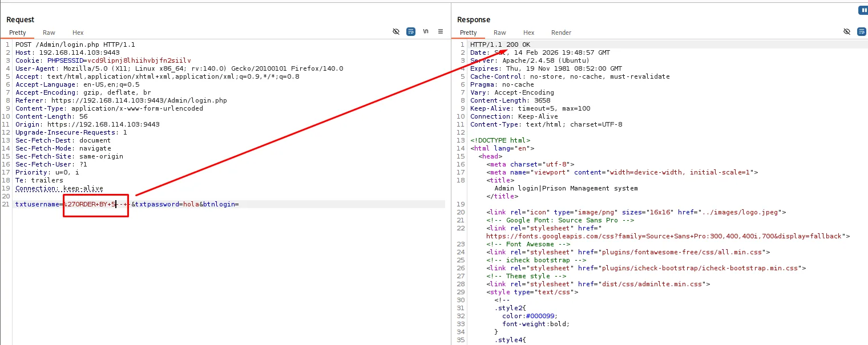The height and width of the screenshot is (345, 868).
Task: Click the font-weight:bold CSS line
Action: (536, 324)
